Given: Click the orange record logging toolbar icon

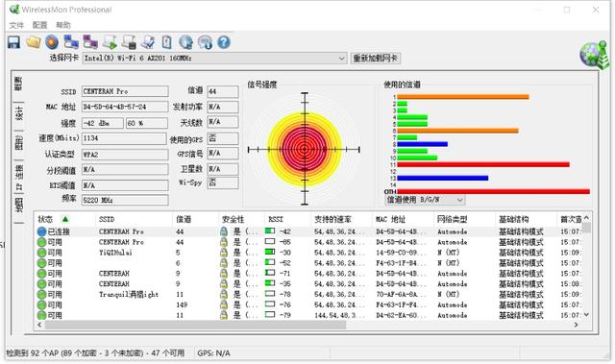Looking at the screenshot, I should click(x=52, y=42).
